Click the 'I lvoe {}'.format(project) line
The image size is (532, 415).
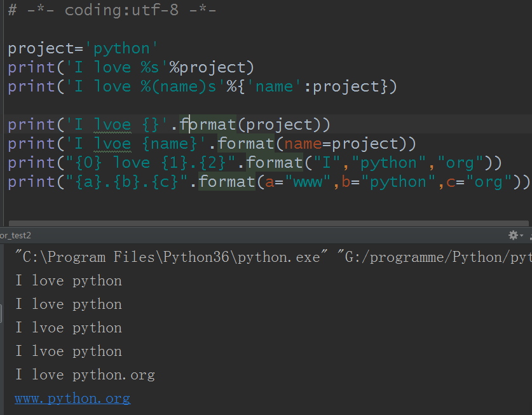(x=169, y=125)
